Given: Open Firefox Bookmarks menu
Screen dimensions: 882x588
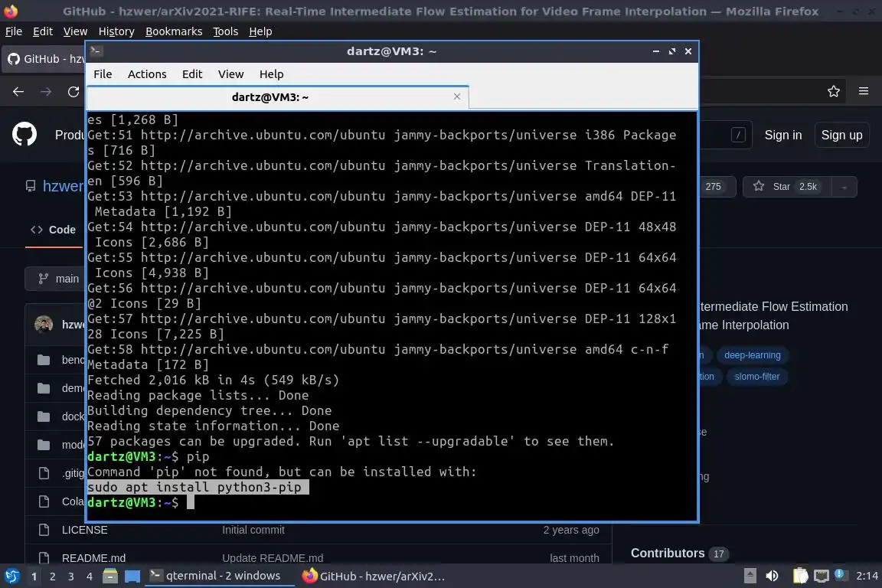Looking at the screenshot, I should (x=174, y=31).
